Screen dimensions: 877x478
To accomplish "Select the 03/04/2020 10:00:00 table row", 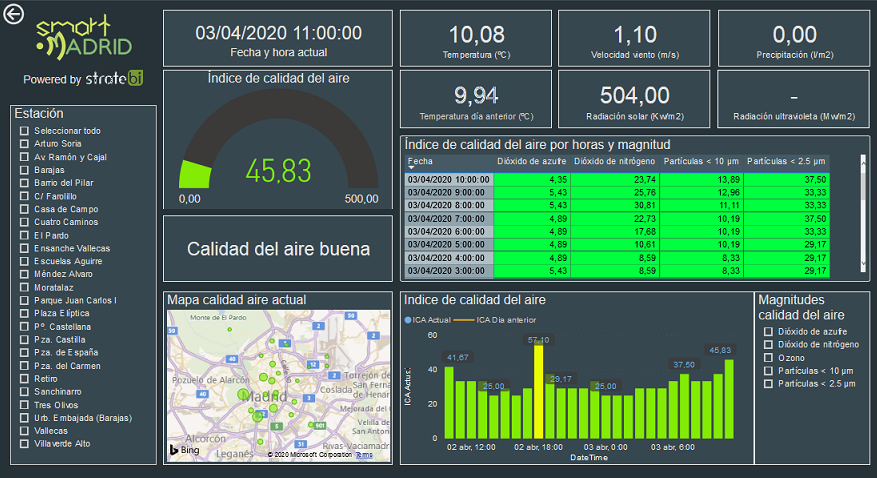I will tap(449, 179).
